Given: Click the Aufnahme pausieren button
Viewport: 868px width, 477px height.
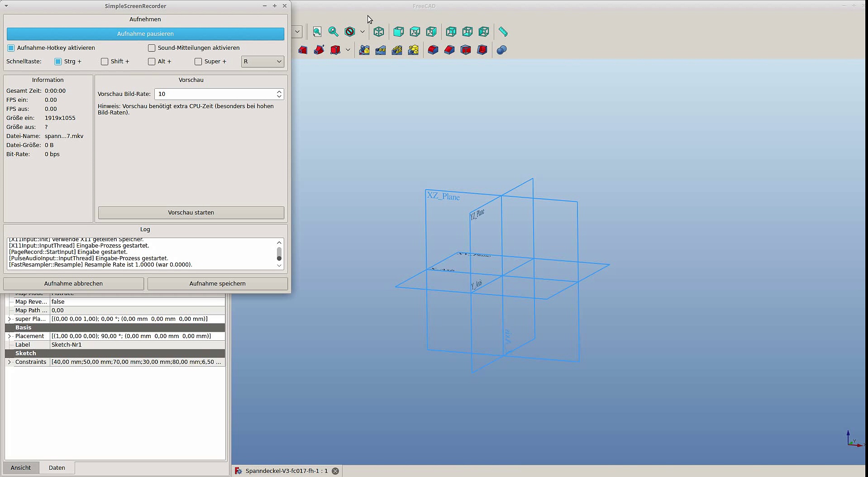Looking at the screenshot, I should pos(145,34).
